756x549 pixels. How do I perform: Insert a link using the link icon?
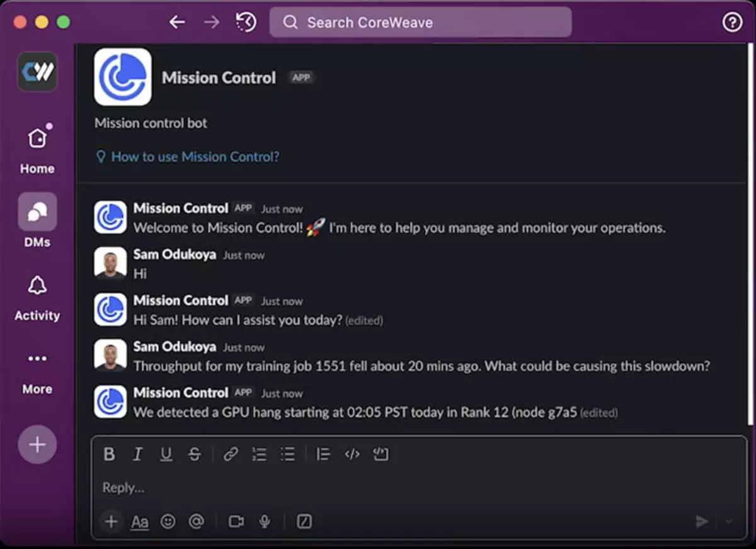click(x=231, y=454)
